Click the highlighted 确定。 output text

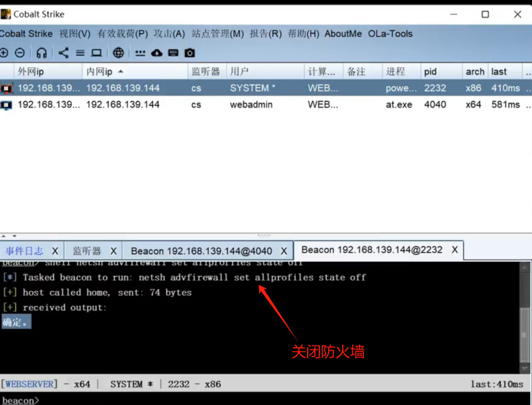click(x=16, y=322)
